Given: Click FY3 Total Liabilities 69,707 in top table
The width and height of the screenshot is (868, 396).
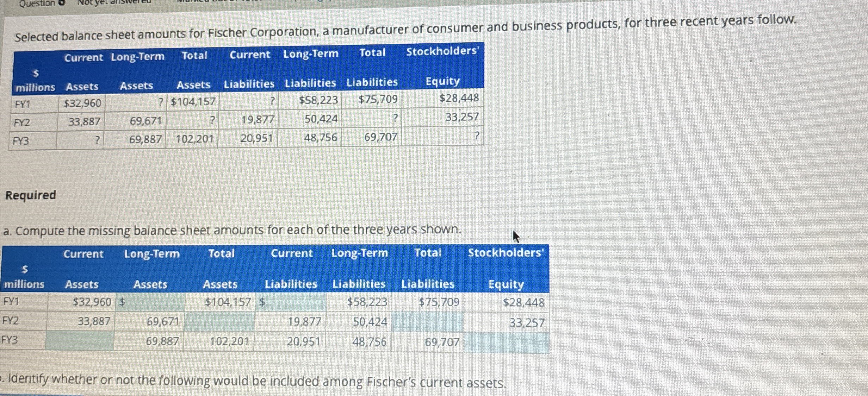Looking at the screenshot, I should click(380, 137).
